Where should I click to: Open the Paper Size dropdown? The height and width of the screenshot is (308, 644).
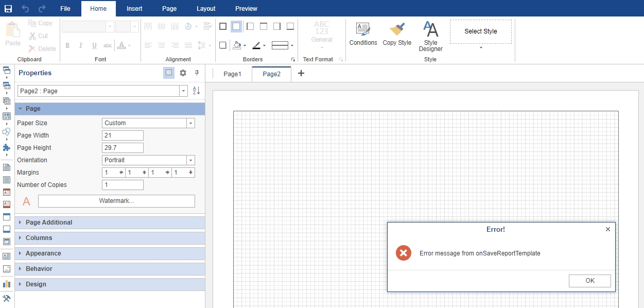tap(190, 123)
